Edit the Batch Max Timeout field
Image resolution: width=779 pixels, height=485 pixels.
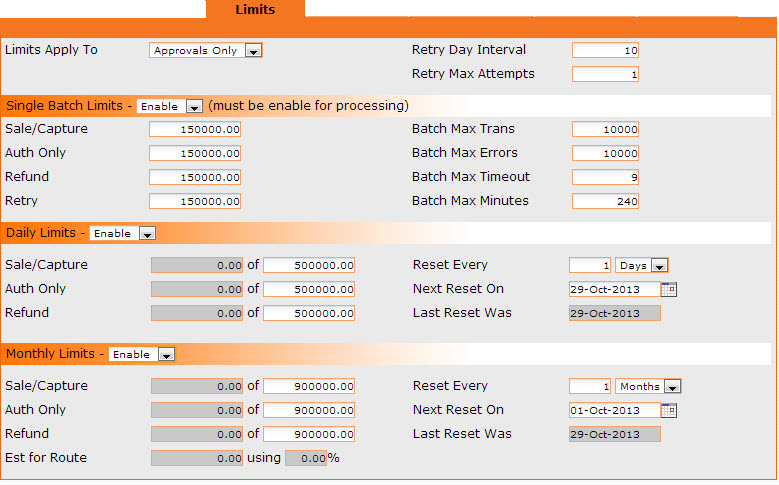606,177
